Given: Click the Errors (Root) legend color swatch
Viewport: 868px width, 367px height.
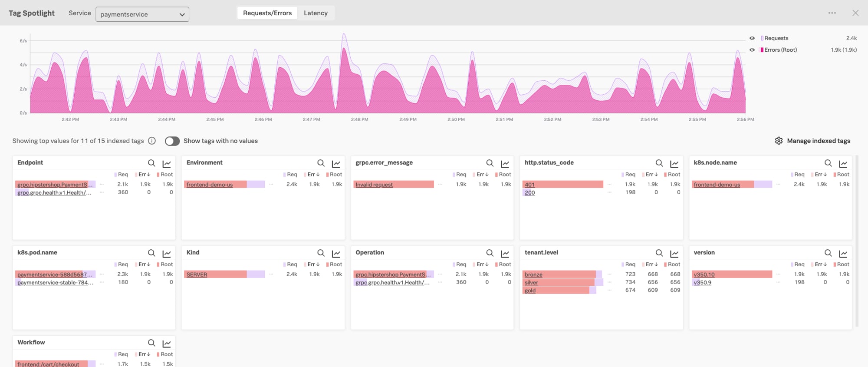Looking at the screenshot, I should point(762,50).
